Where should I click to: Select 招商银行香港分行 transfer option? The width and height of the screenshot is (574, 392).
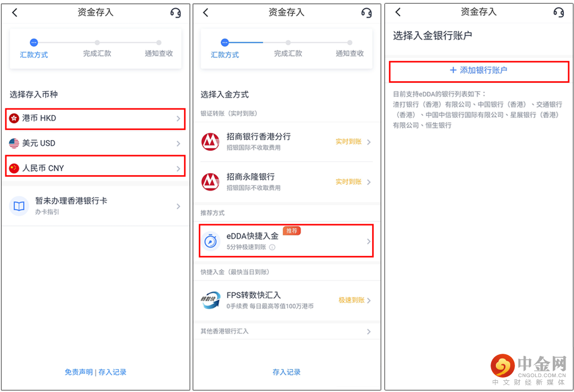click(x=286, y=142)
